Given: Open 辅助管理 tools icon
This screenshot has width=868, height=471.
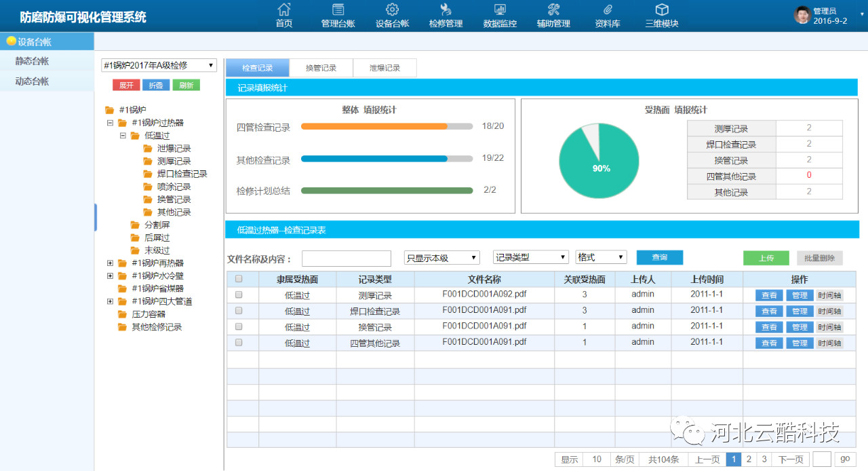Looking at the screenshot, I should (x=553, y=10).
